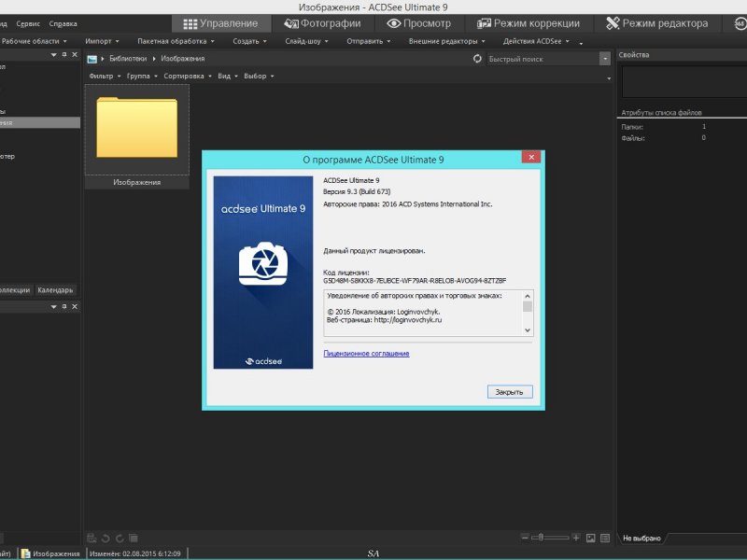747x560 pixels.
Task: Pin the lower left panel
Action: pos(64,307)
